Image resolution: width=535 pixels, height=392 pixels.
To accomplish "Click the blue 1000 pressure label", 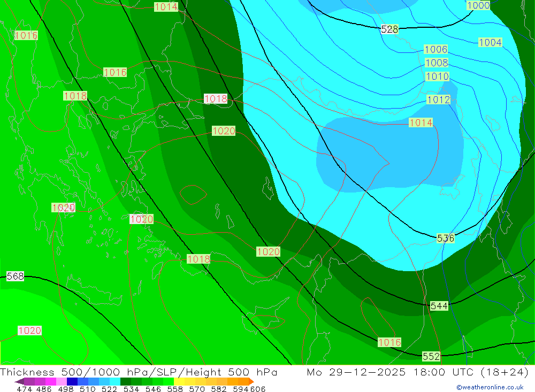I will (478, 5).
